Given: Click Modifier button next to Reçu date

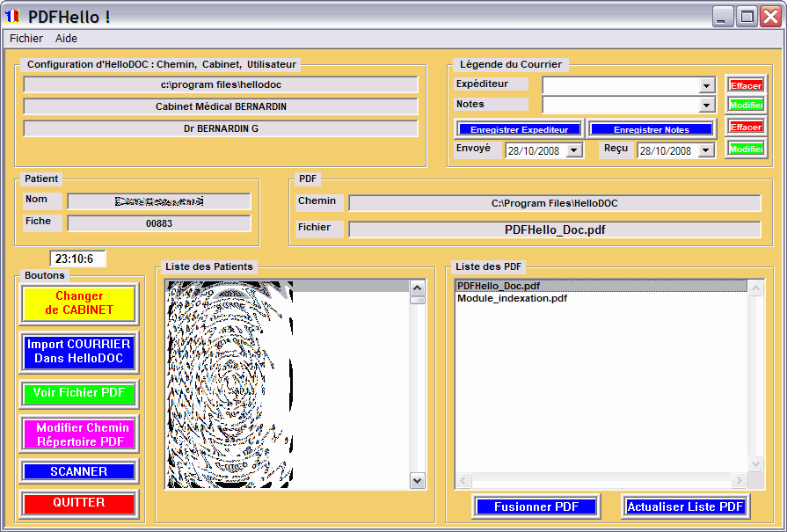Looking at the screenshot, I should point(747,149).
